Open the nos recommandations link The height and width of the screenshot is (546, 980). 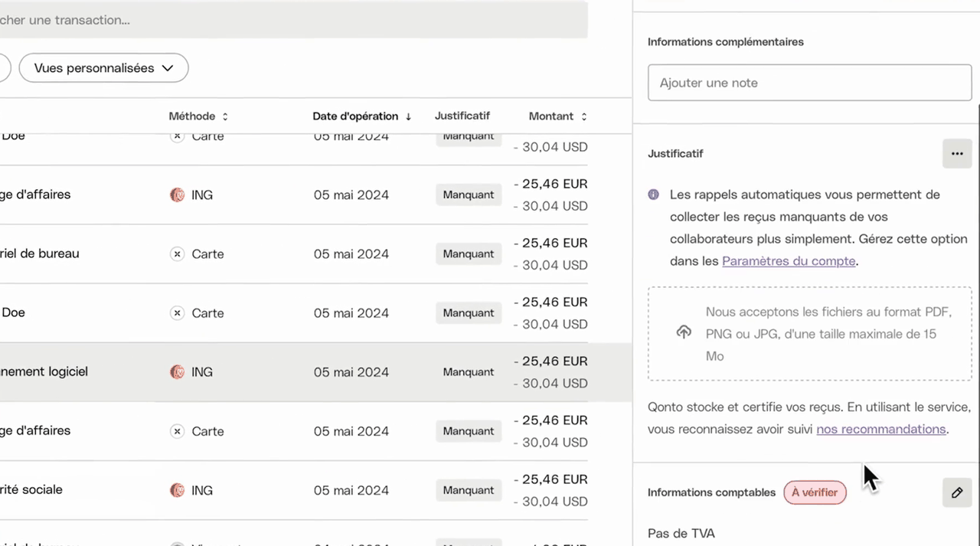(881, 429)
